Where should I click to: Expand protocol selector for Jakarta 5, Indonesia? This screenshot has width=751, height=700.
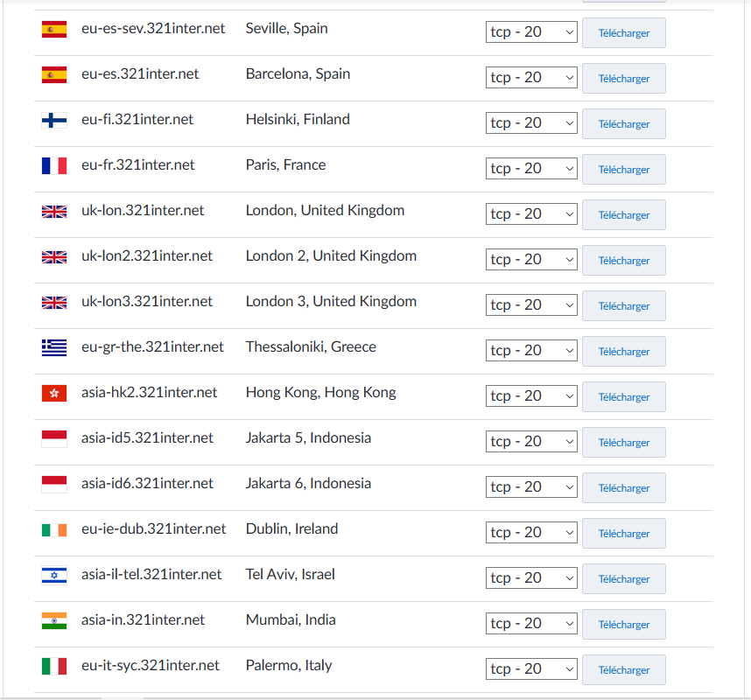tap(531, 442)
